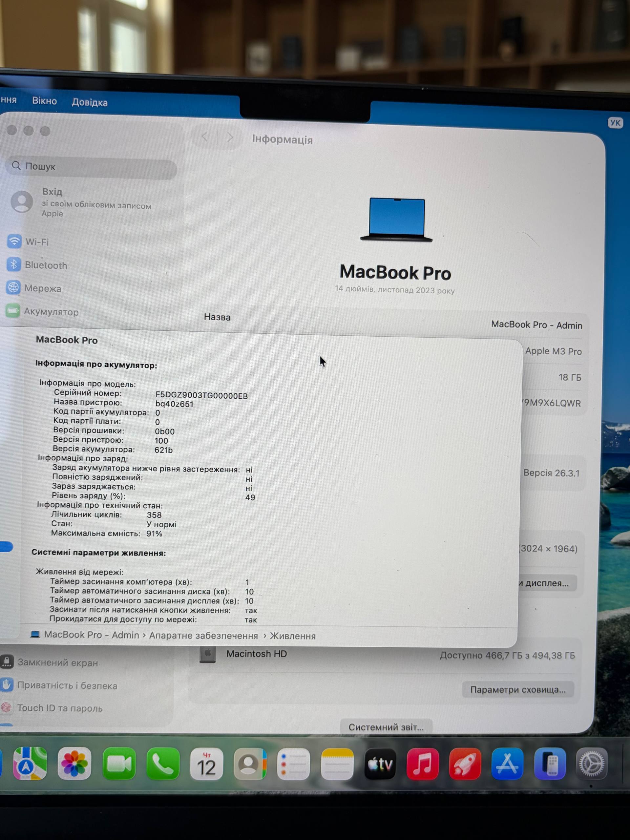Launch Apple TV from the Dock
The image size is (630, 840).
380,764
